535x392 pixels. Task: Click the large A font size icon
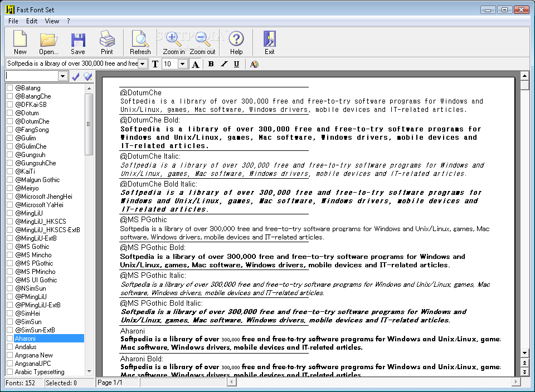(x=196, y=64)
